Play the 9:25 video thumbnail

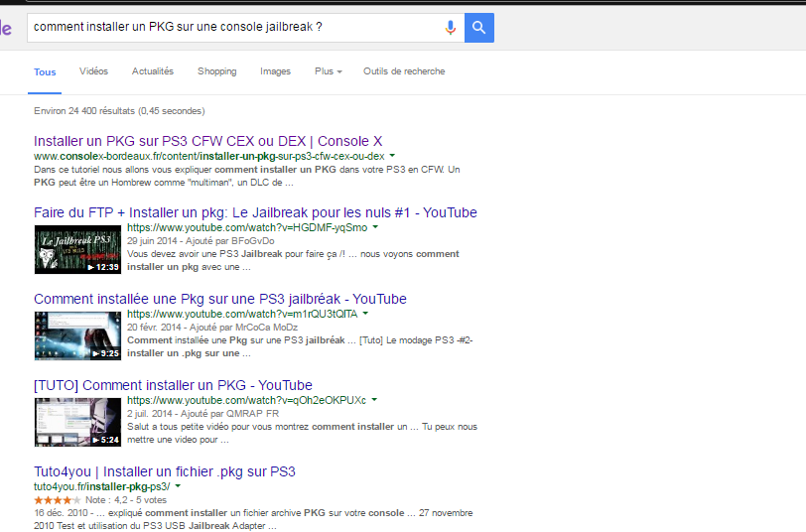tap(77, 335)
